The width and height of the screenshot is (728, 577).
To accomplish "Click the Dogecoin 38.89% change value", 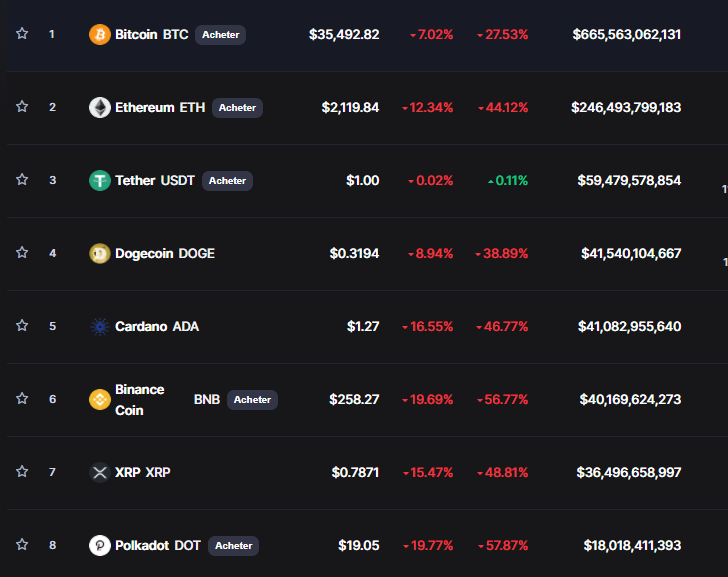I will point(501,253).
